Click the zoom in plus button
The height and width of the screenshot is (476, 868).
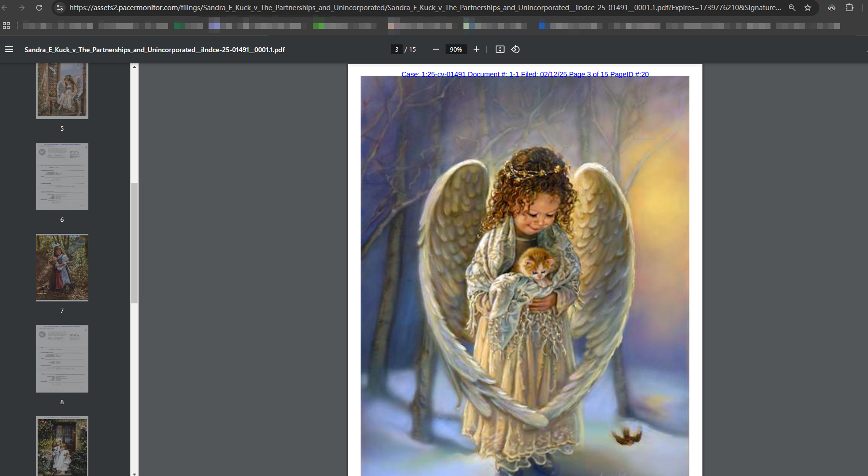pyautogui.click(x=476, y=49)
